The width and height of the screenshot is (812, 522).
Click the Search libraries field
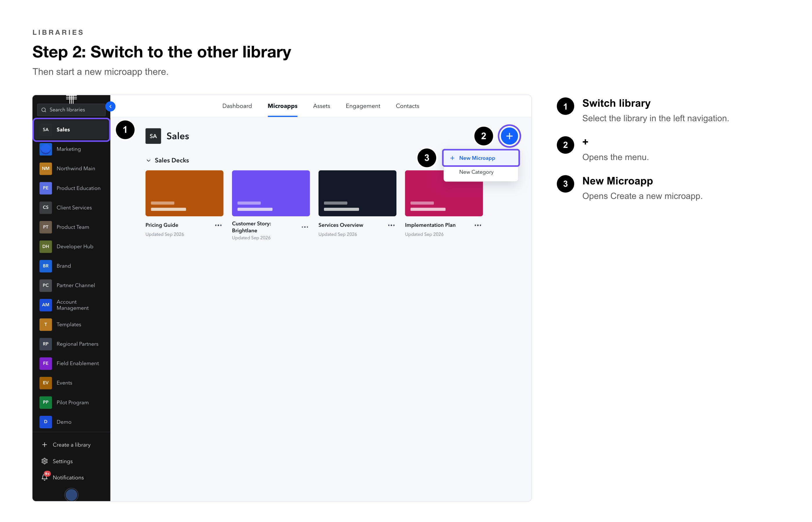[x=71, y=110]
